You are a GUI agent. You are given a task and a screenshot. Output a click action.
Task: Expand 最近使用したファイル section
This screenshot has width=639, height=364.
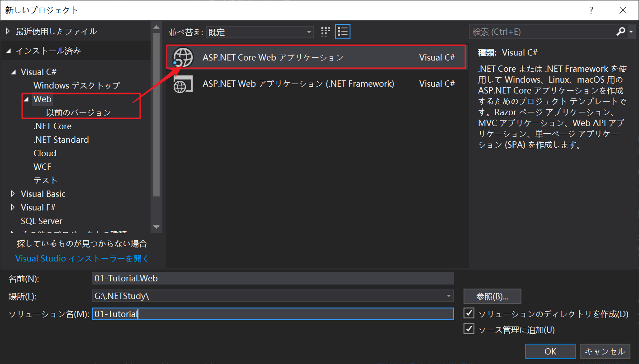7,31
